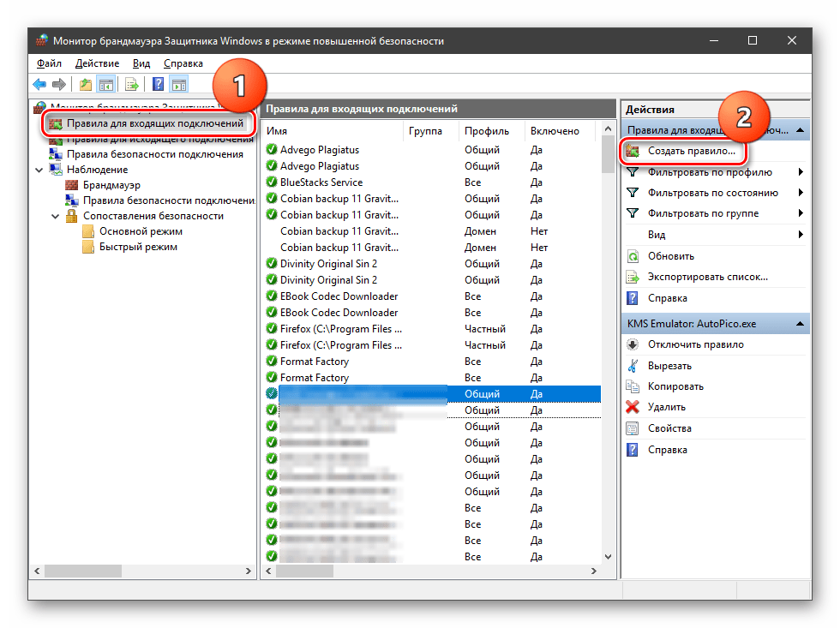Click Создать правило to create new rule
Screen dimensions: 840x628
click(691, 151)
